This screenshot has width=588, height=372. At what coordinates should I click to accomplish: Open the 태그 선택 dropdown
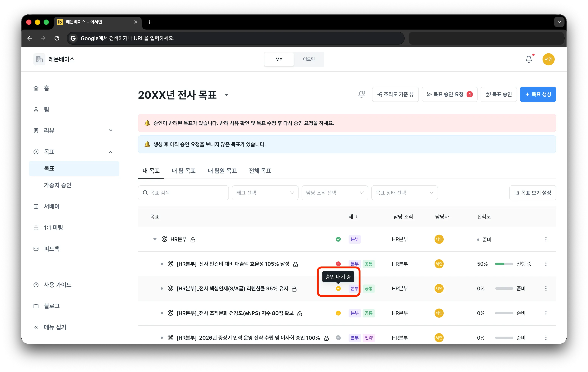[265, 193]
